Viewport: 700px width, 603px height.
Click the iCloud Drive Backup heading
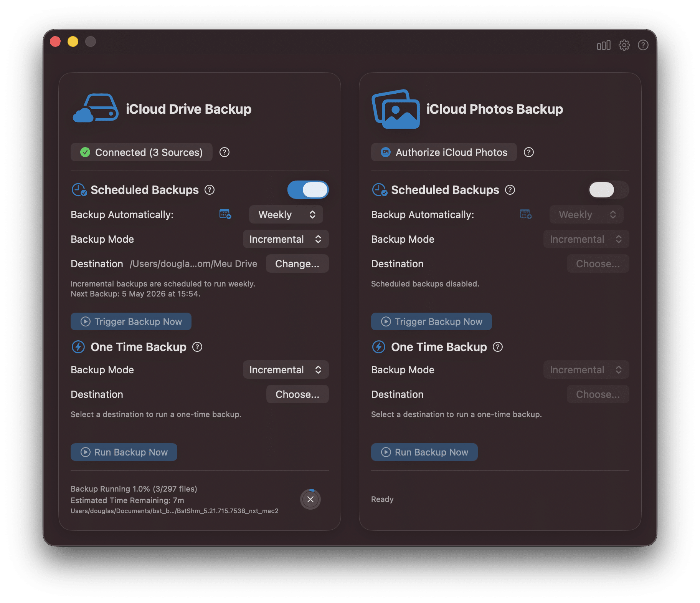tap(189, 109)
